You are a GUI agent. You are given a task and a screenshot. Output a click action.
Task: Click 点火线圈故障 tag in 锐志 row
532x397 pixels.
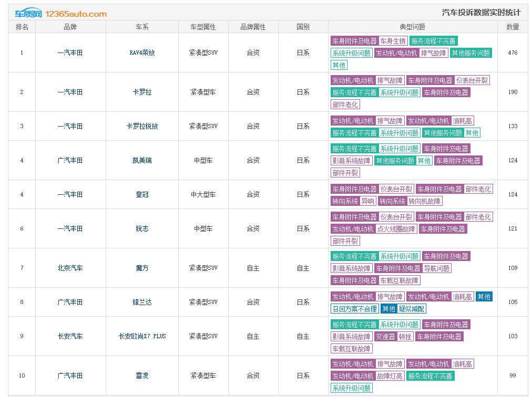pyautogui.click(x=396, y=229)
